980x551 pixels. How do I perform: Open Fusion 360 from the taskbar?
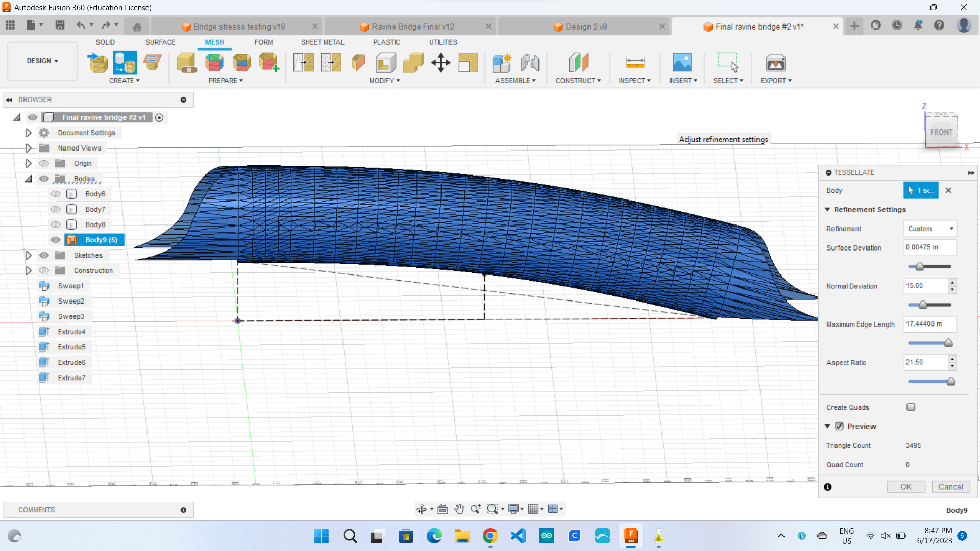pos(631,536)
